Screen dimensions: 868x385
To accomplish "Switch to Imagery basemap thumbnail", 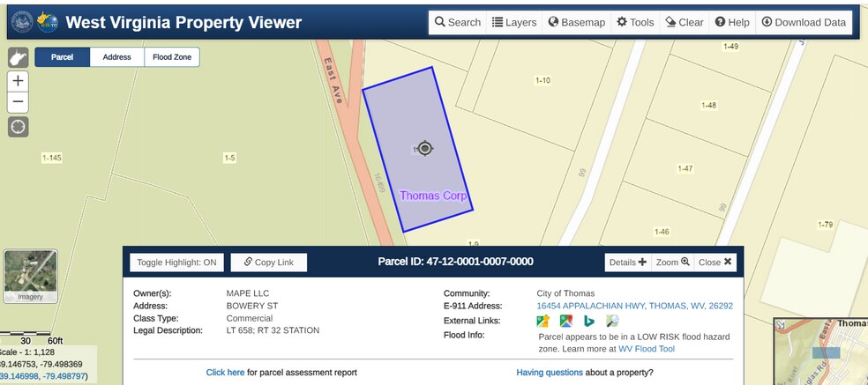I will click(30, 275).
